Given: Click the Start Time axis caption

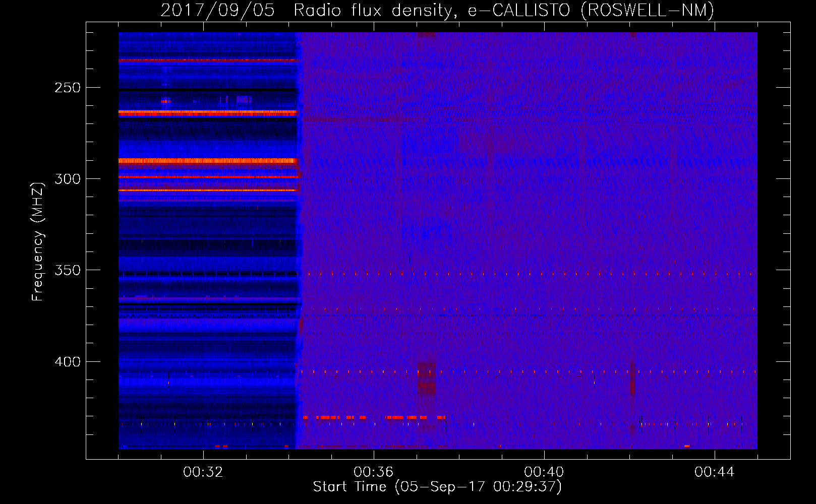Looking at the screenshot, I should [x=437, y=487].
